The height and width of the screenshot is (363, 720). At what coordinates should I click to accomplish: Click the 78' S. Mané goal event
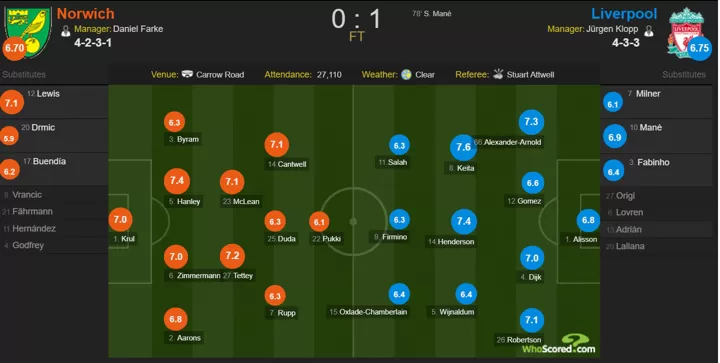[432, 14]
